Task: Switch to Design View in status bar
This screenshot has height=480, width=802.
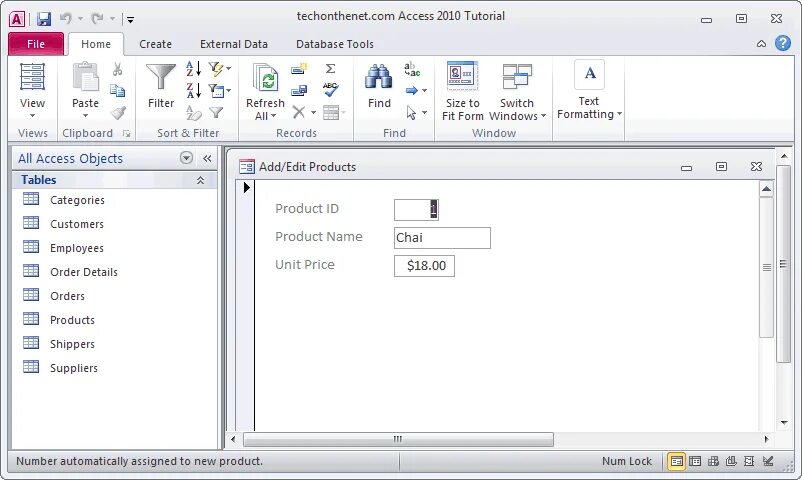Action: [768, 462]
